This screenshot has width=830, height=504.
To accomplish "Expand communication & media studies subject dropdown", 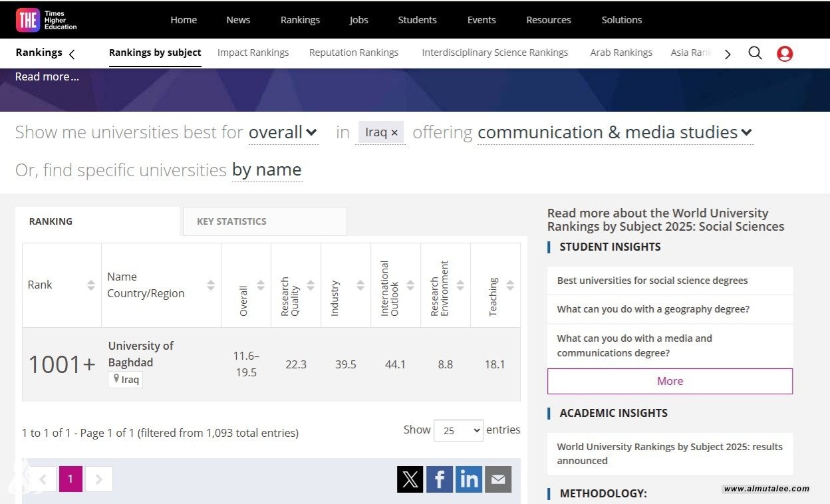I will 615,132.
